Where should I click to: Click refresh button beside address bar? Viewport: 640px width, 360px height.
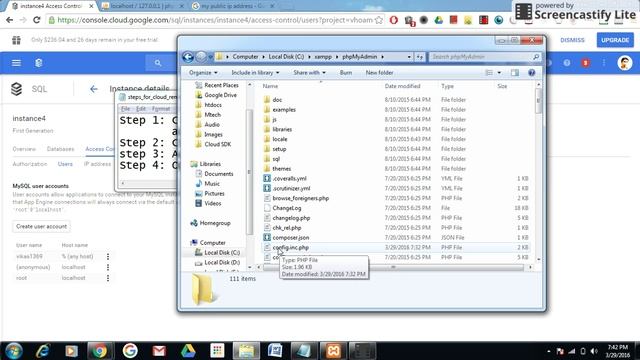[420, 57]
